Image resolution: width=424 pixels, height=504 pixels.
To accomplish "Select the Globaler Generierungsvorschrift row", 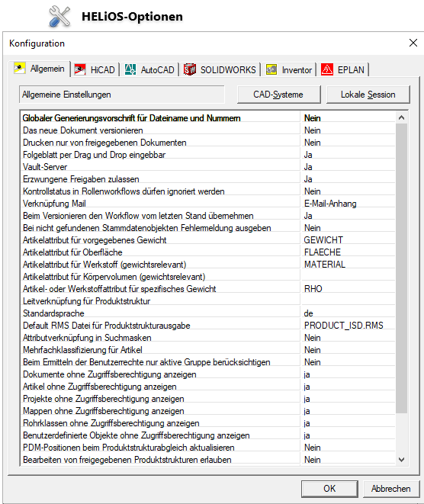I will click(x=208, y=118).
